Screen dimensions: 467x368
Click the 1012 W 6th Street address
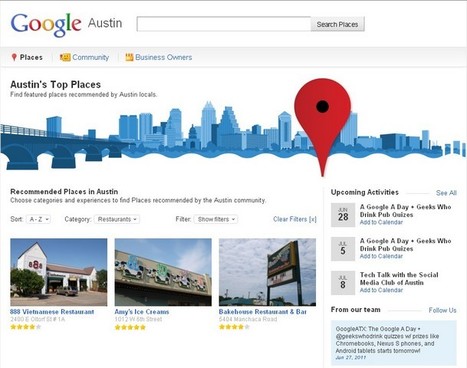coord(138,319)
